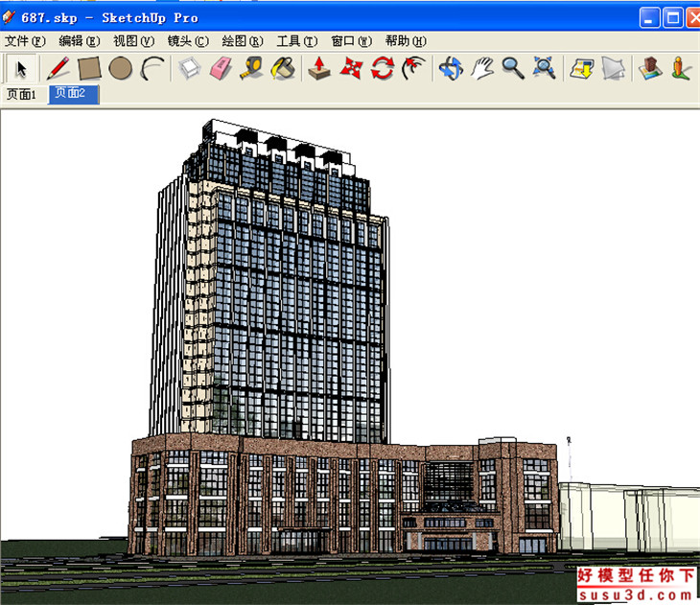Screen dimensions: 700x605
Task: Select the Zoom magnifier tool
Action: [513, 68]
